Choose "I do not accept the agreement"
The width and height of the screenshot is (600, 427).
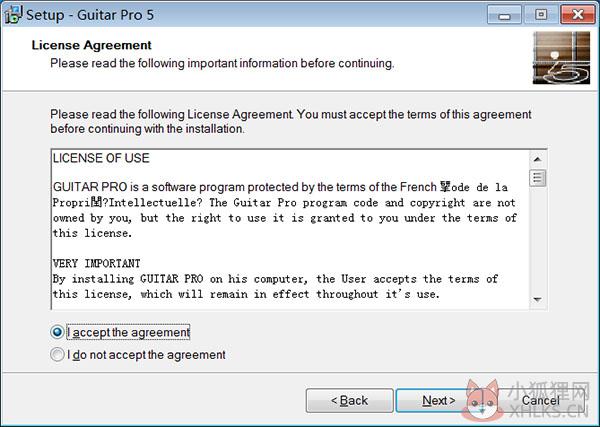[57, 355]
